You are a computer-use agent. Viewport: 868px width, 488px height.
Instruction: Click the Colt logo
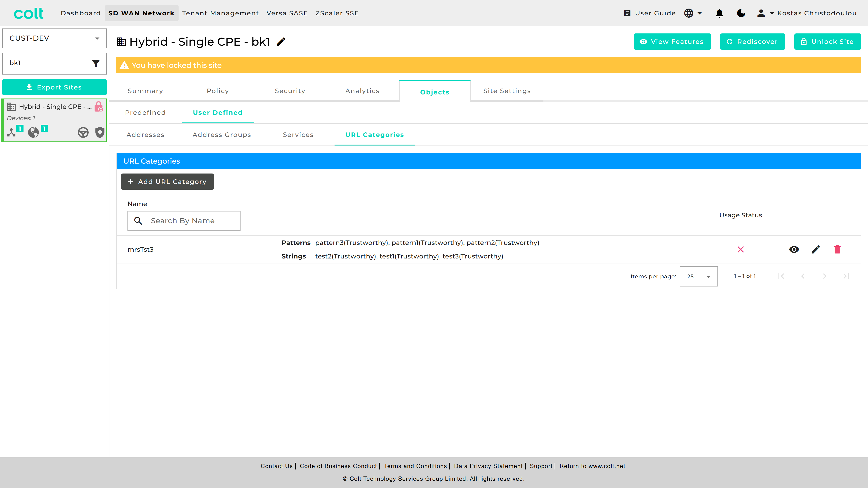(x=29, y=13)
